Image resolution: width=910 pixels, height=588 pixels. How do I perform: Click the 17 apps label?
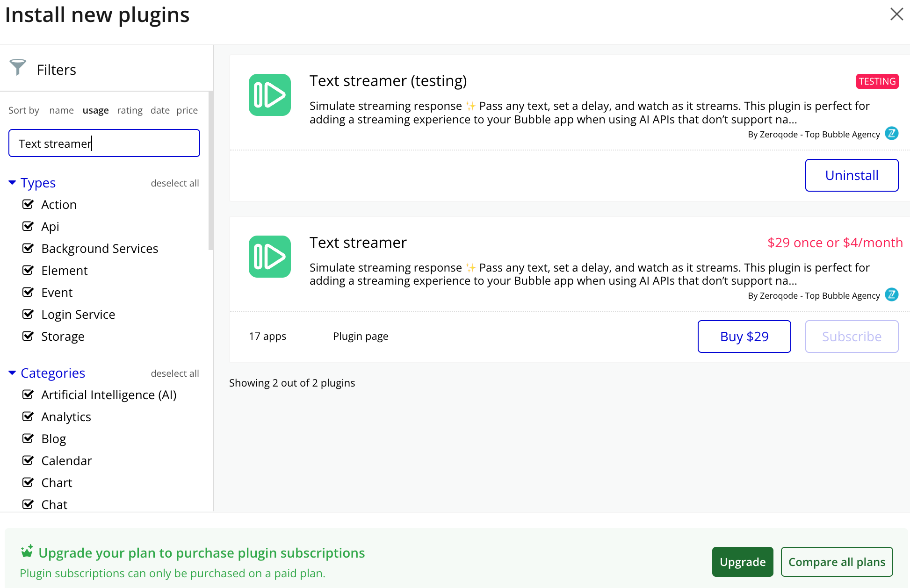267,336
